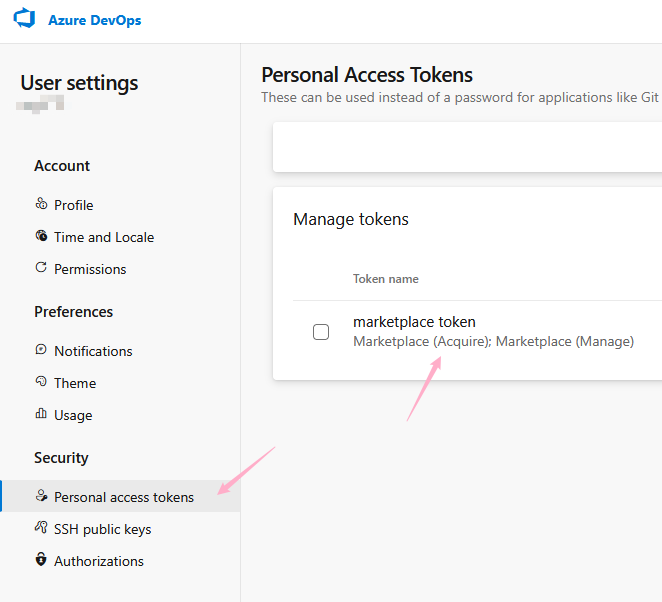
Task: Open the Profile settings page
Action: (x=74, y=205)
